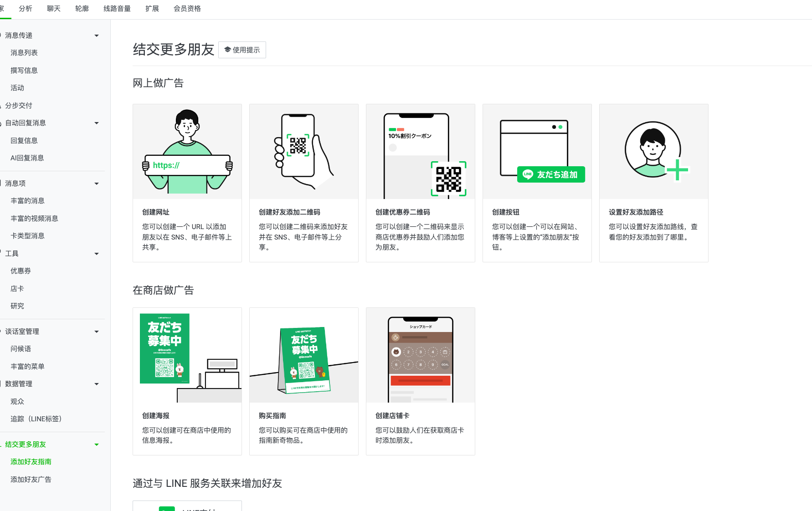Click the 消息项 section label
This screenshot has width=812, height=511.
[x=15, y=184]
